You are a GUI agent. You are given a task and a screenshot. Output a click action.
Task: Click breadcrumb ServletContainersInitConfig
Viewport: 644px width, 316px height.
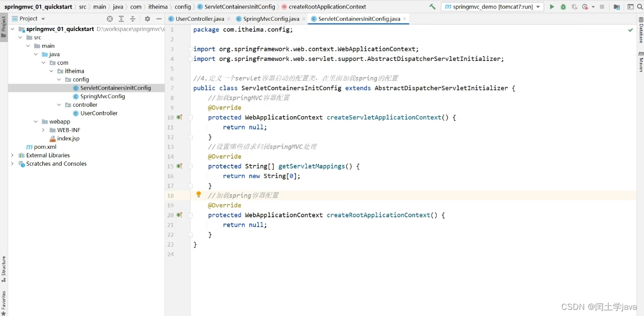240,7
